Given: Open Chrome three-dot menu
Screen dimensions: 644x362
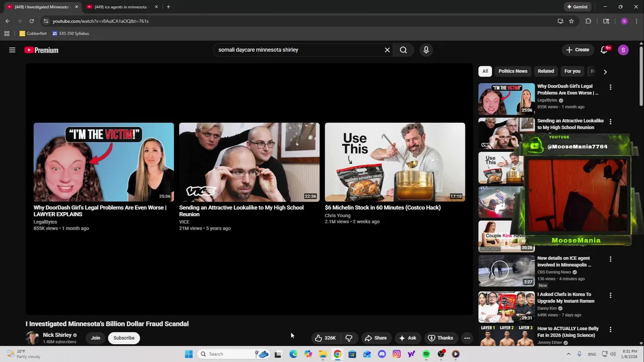Looking at the screenshot, I should coord(636,21).
